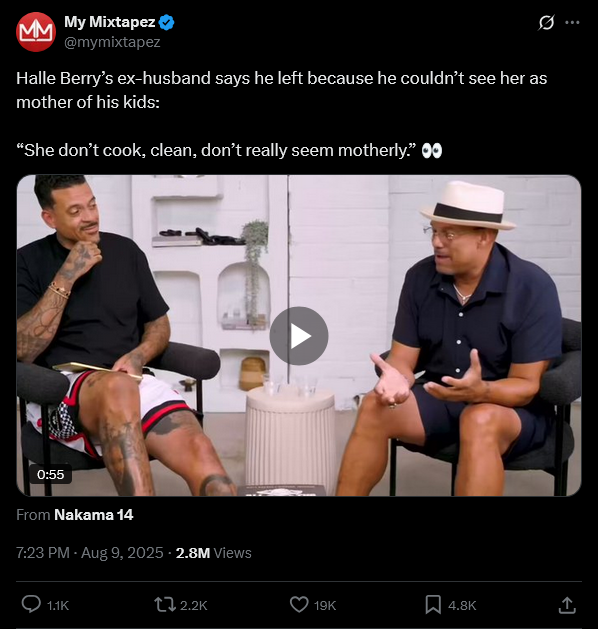Click the 1.1K replies count
This screenshot has width=598, height=629.
[58, 605]
